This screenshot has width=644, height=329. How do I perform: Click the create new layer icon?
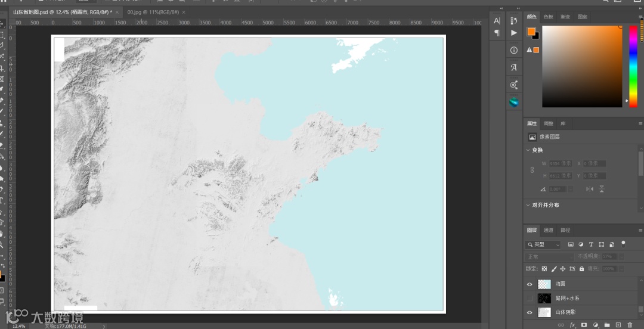point(618,325)
